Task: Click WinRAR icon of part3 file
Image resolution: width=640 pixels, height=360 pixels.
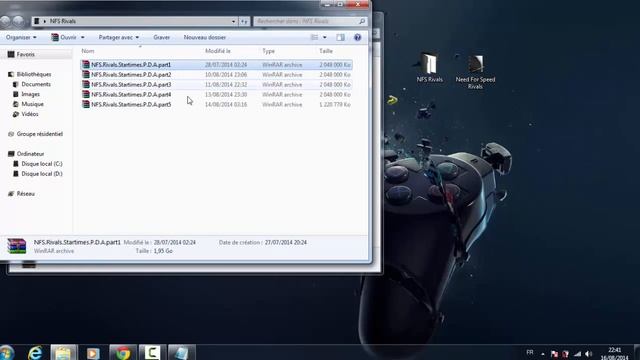Action: (86, 84)
